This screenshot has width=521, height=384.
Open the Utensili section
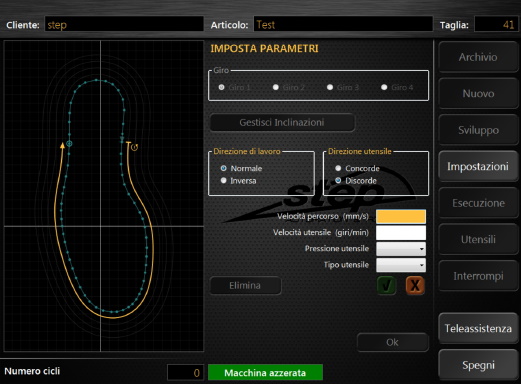478,239
